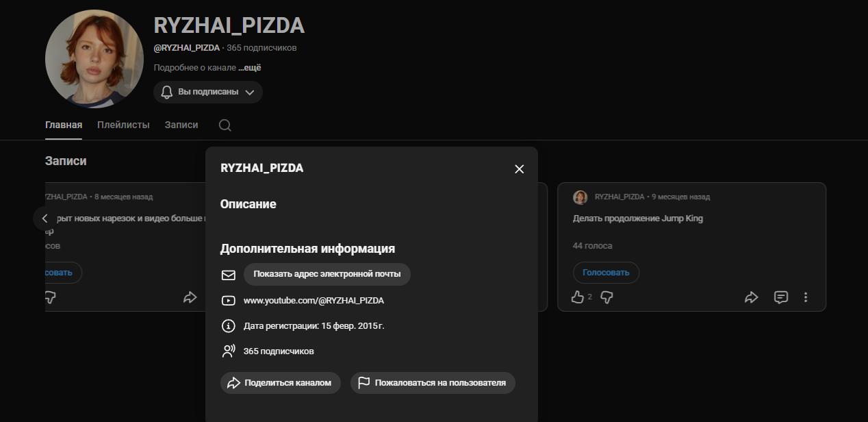Expand channel description with "...ещё"
This screenshot has width=868, height=422.
click(x=250, y=68)
